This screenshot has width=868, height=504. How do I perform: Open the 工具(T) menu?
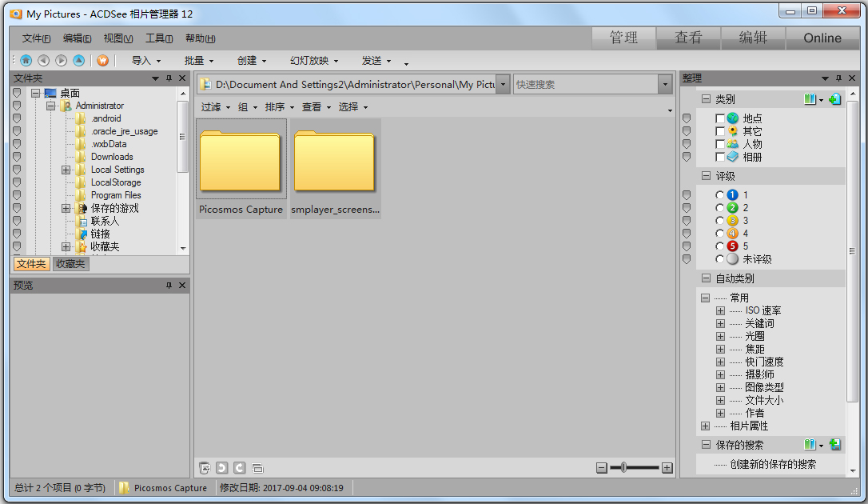click(x=159, y=38)
